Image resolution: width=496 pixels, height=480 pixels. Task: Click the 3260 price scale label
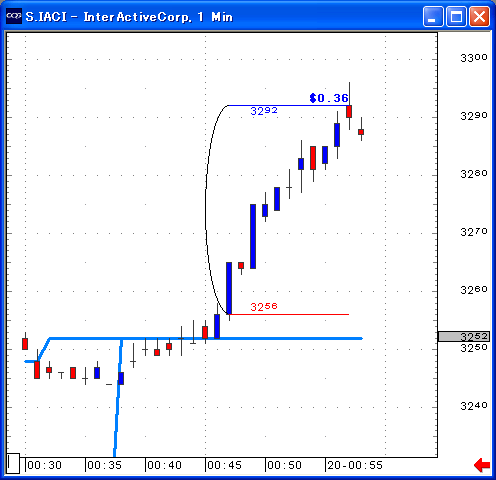point(474,290)
